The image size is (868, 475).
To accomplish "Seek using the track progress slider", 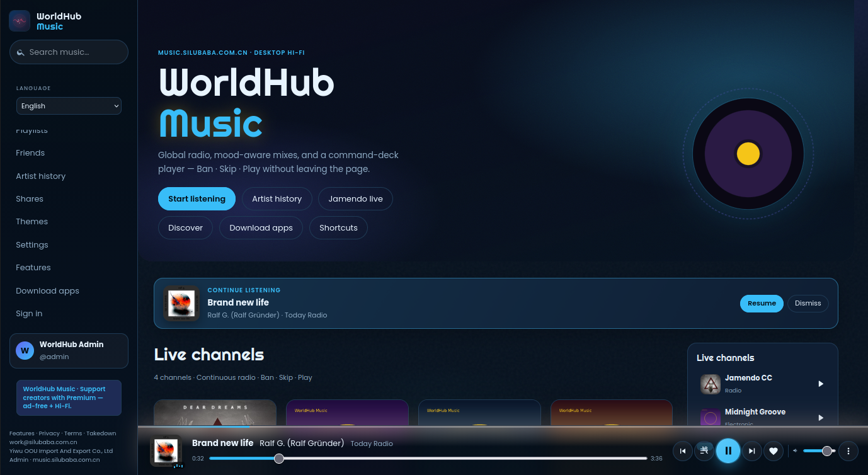I will tap(428, 459).
